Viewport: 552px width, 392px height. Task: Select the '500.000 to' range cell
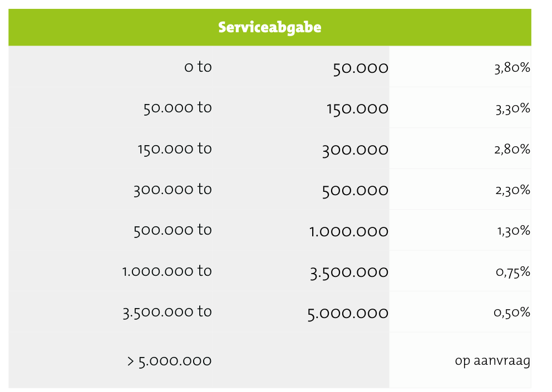[x=172, y=230]
